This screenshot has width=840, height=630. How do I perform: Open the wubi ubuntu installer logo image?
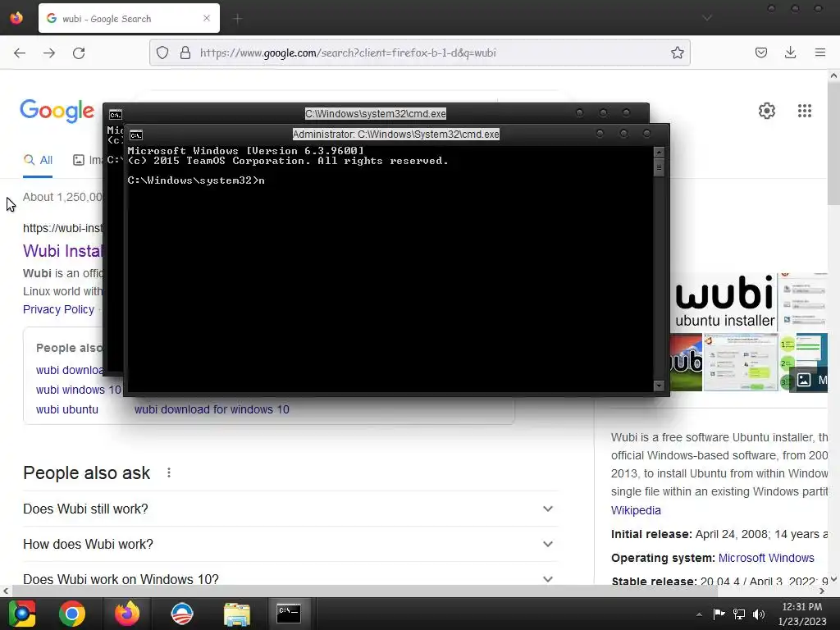pyautogui.click(x=724, y=302)
